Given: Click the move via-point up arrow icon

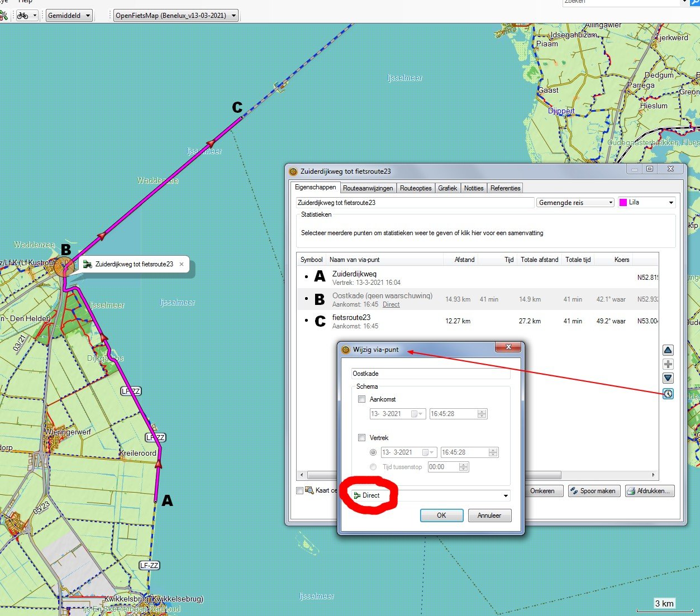Looking at the screenshot, I should pos(668,350).
